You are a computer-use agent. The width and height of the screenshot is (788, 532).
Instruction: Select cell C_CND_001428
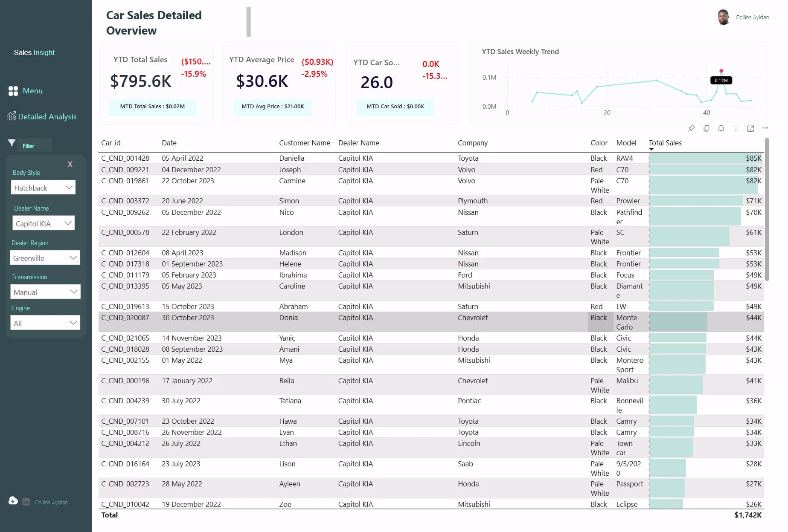tap(125, 158)
